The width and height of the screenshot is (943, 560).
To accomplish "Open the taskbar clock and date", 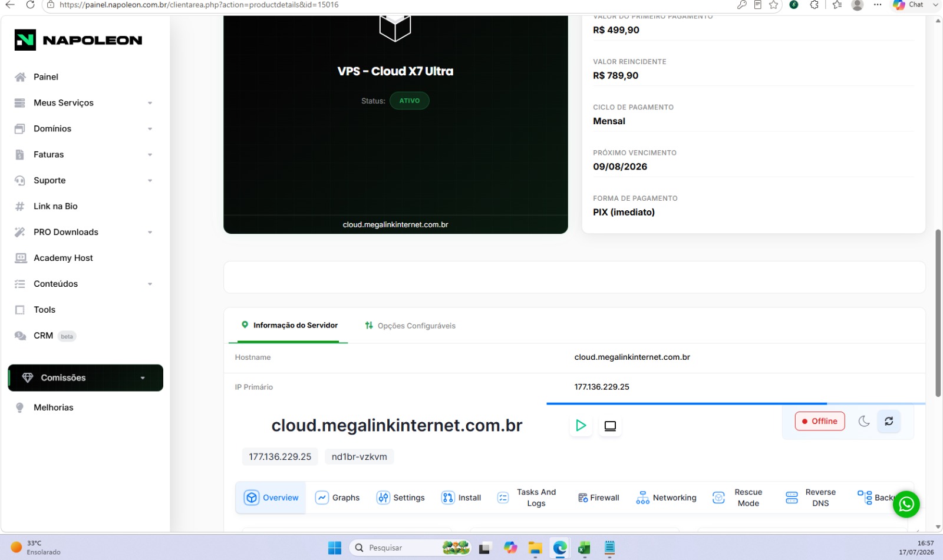I will [x=916, y=548].
